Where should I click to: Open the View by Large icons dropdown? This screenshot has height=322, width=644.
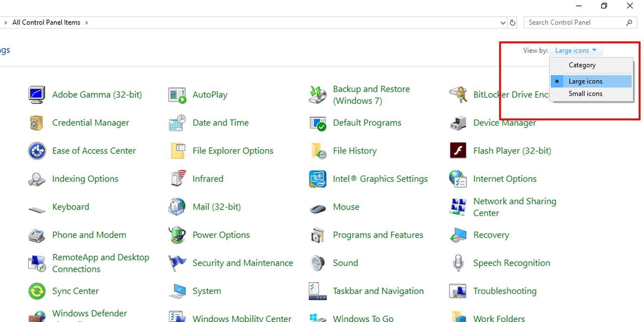tap(575, 50)
